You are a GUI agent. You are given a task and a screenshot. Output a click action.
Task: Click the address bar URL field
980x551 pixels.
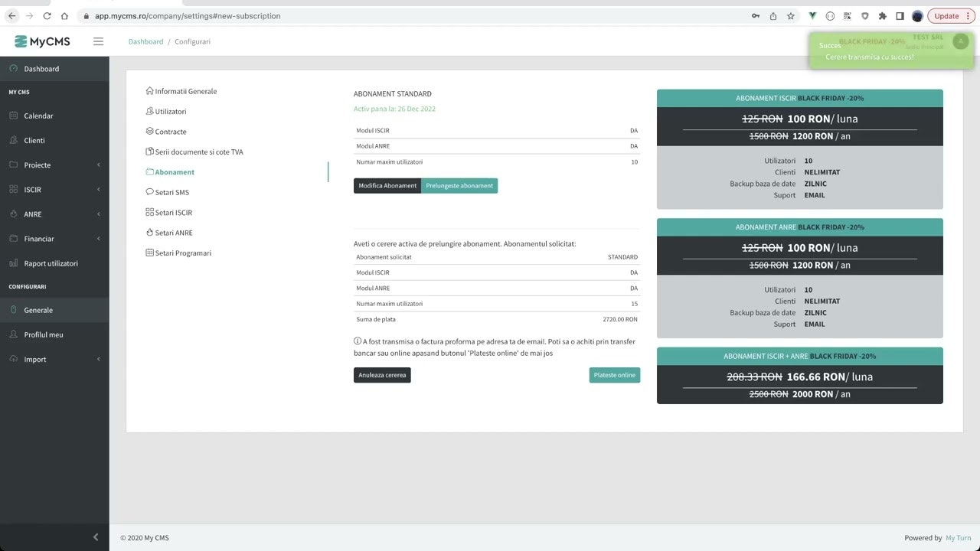[413, 16]
